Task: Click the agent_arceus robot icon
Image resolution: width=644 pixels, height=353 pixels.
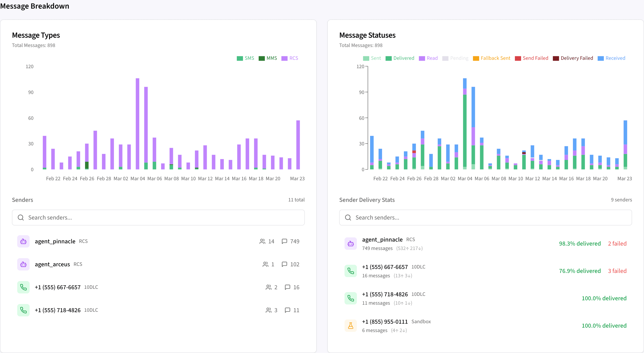Action: (x=23, y=264)
